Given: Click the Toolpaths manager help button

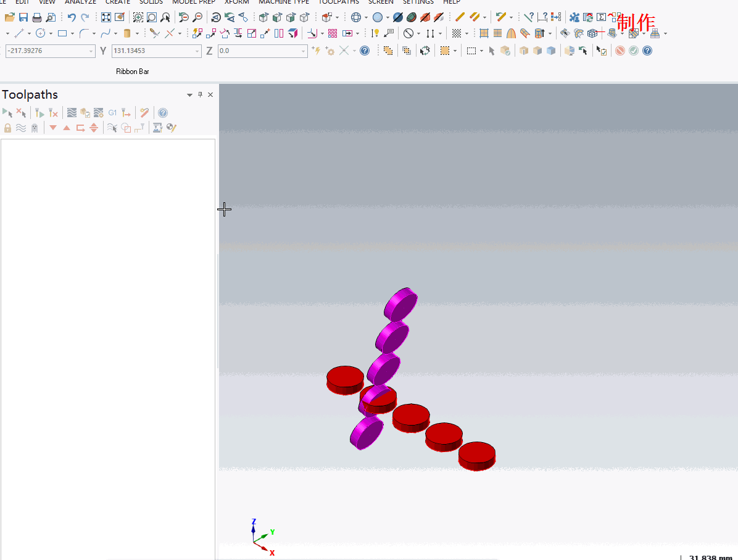Looking at the screenshot, I should [x=163, y=113].
